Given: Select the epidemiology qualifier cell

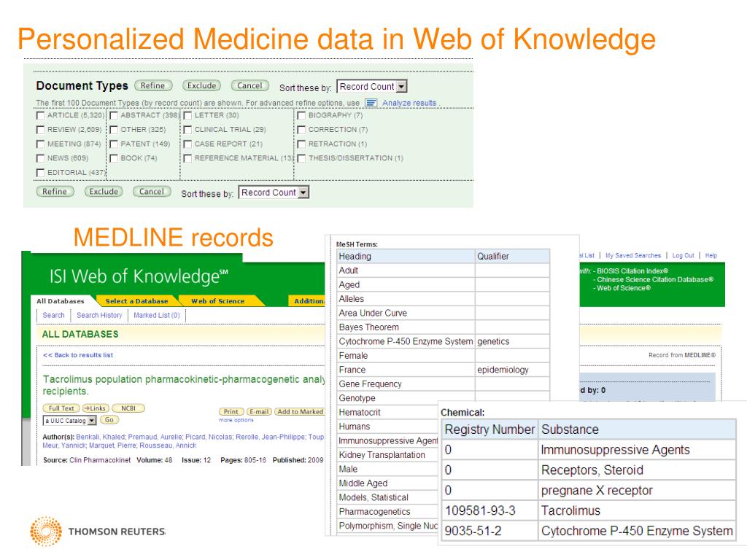Looking at the screenshot, I should 513,370.
